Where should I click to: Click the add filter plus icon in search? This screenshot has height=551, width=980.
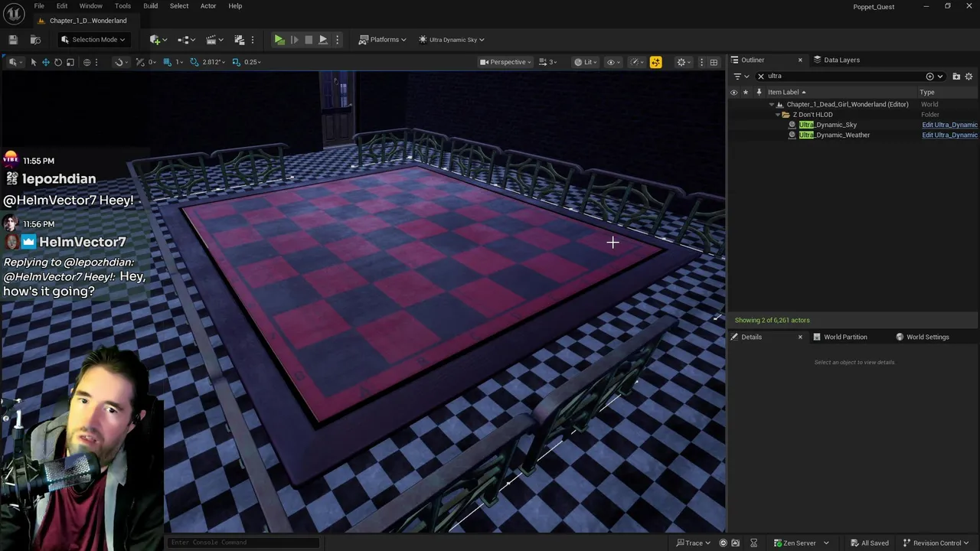(x=929, y=77)
